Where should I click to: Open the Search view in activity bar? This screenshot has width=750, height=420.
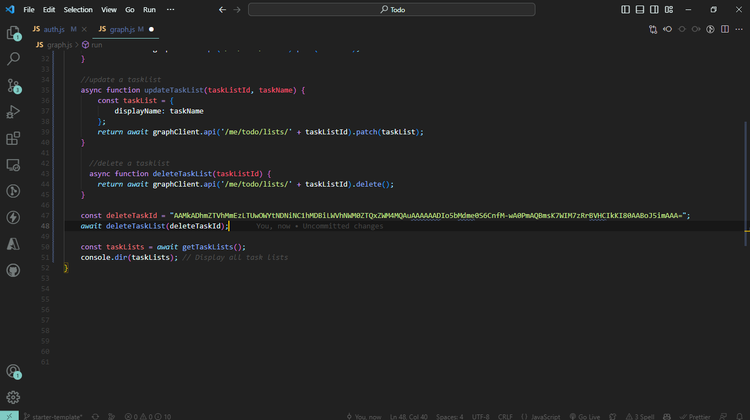pyautogui.click(x=14, y=60)
